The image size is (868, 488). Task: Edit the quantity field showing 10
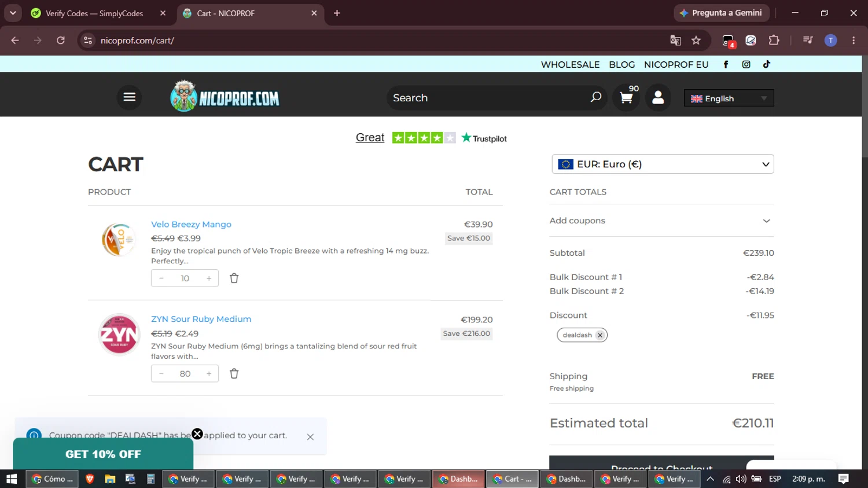point(185,278)
